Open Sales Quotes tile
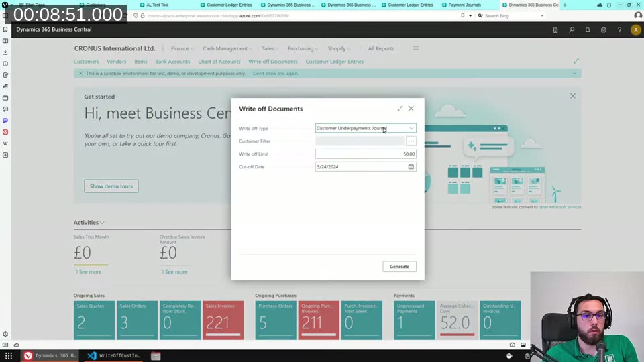This screenshot has height=362, width=644. pyautogui.click(x=94, y=320)
